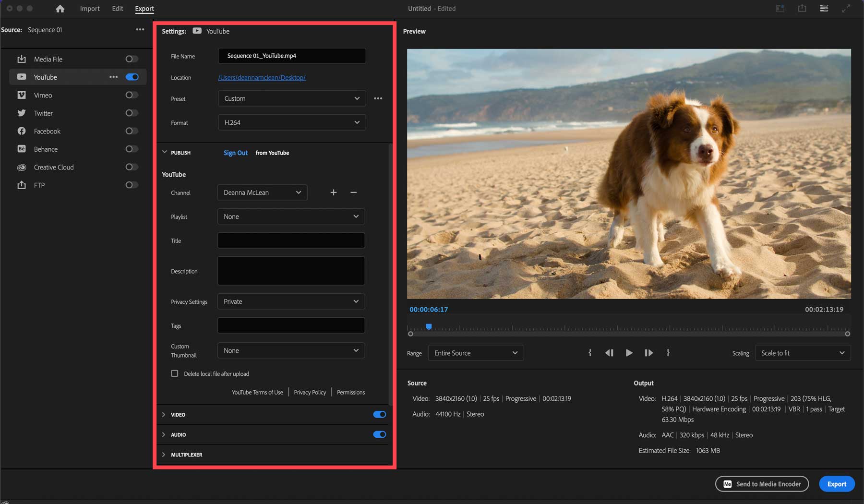The width and height of the screenshot is (864, 504).
Task: Check Delete local file after upload
Action: tap(175, 373)
